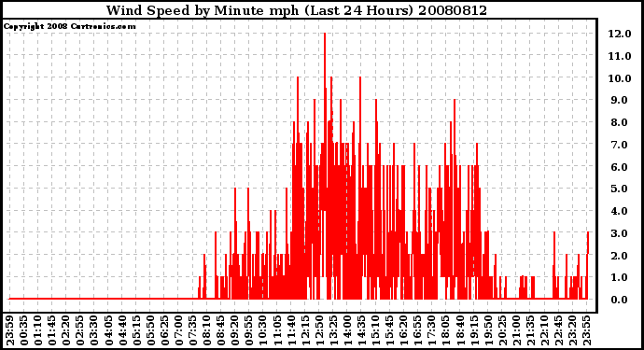
Task: Click the 05:15 time label
Action: 136,331
